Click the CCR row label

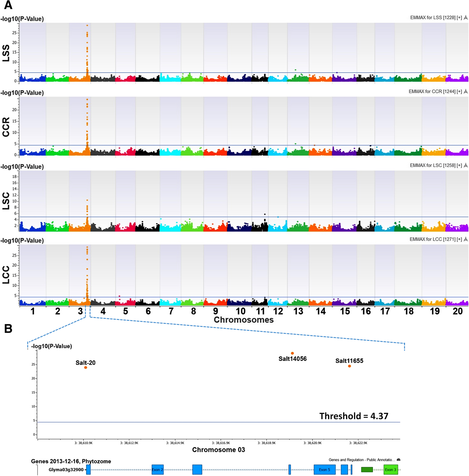click(6, 126)
